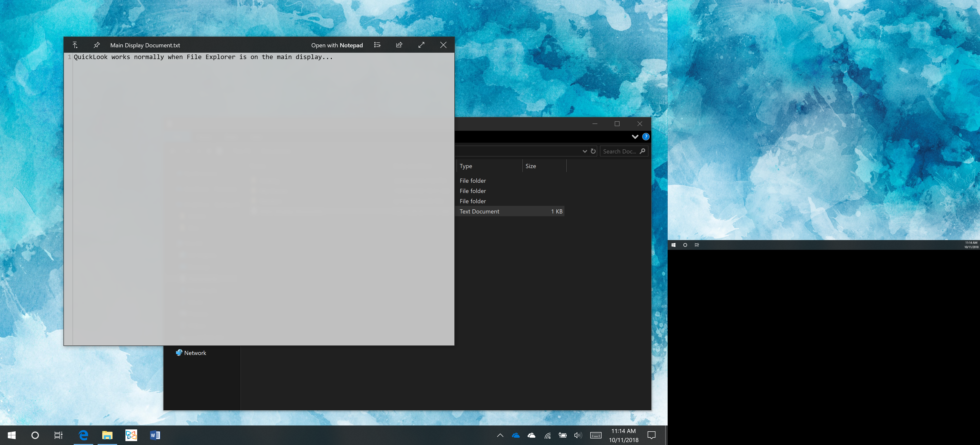Select the Text Document row
The width and height of the screenshot is (980, 445).
pyautogui.click(x=510, y=212)
